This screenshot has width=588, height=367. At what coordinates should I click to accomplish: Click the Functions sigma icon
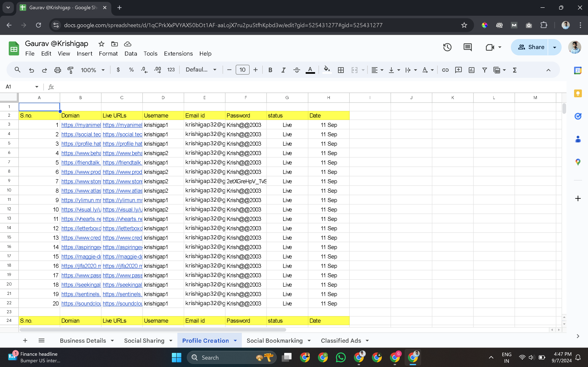(515, 70)
